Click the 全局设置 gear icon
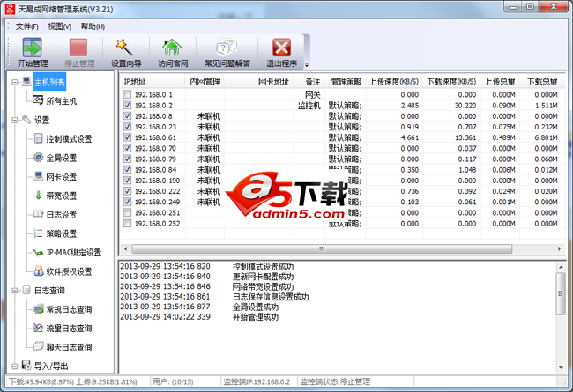Screen dimensions: 573x392 (x=39, y=158)
